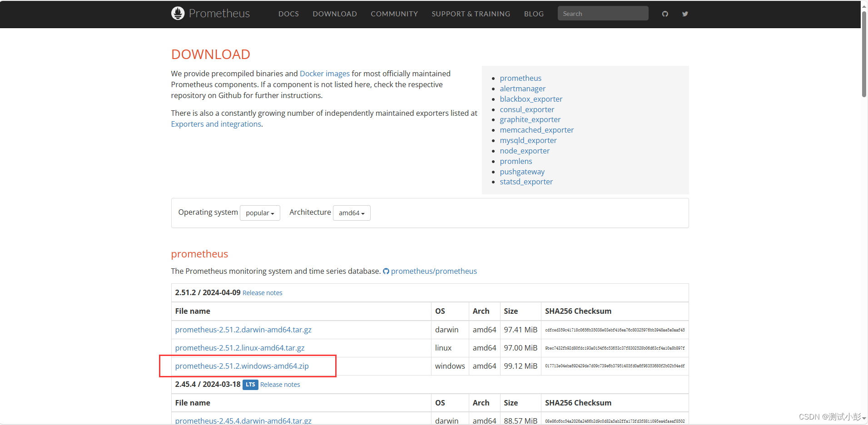Jump to mysqld_exporter section

528,140
